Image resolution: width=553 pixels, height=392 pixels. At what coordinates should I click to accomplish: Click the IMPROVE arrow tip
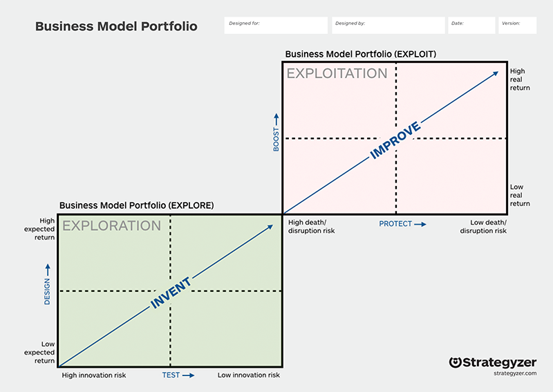click(495, 73)
